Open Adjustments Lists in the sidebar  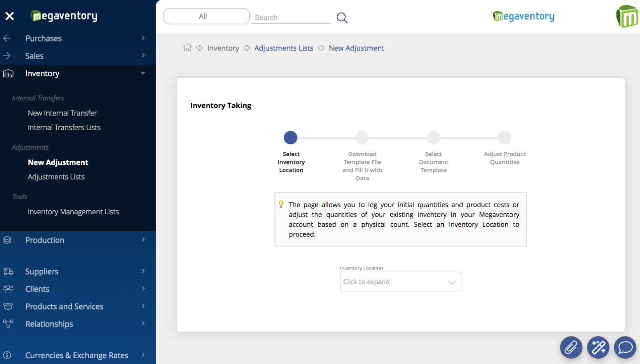56,177
